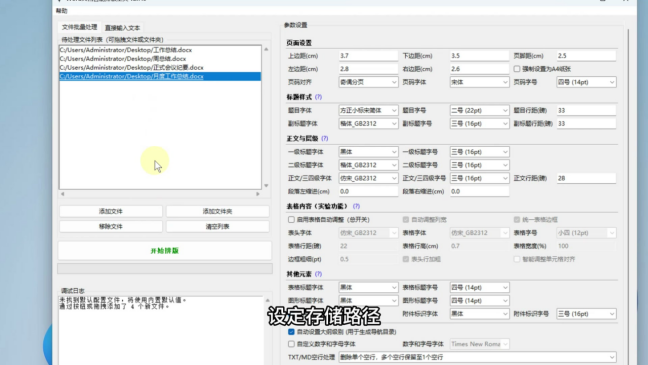Open the 副标题字体 dropdown
Viewport: 648px width, 365px height.
click(368, 124)
